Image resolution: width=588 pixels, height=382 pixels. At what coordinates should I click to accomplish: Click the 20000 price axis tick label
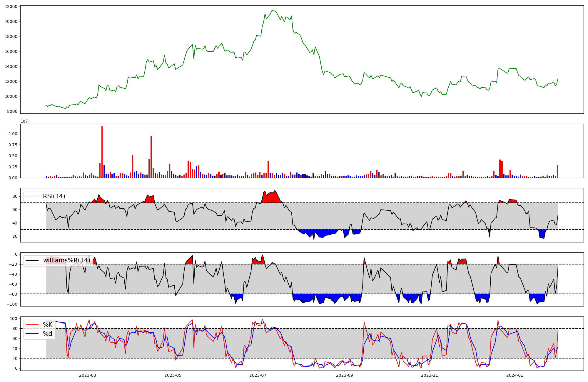tap(11, 21)
